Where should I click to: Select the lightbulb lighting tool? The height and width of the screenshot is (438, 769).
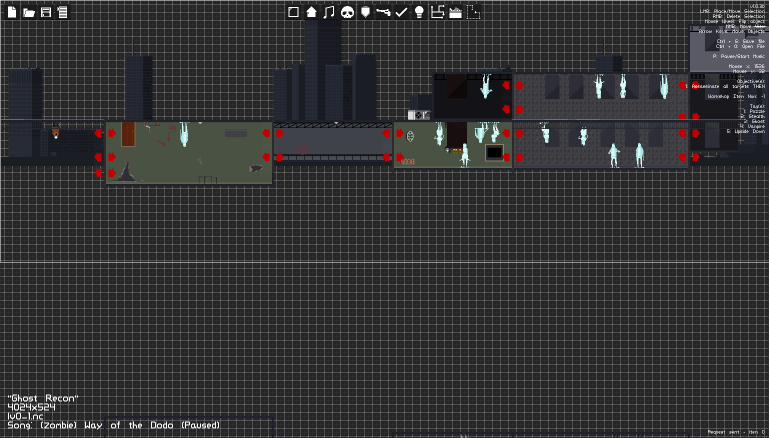(419, 12)
